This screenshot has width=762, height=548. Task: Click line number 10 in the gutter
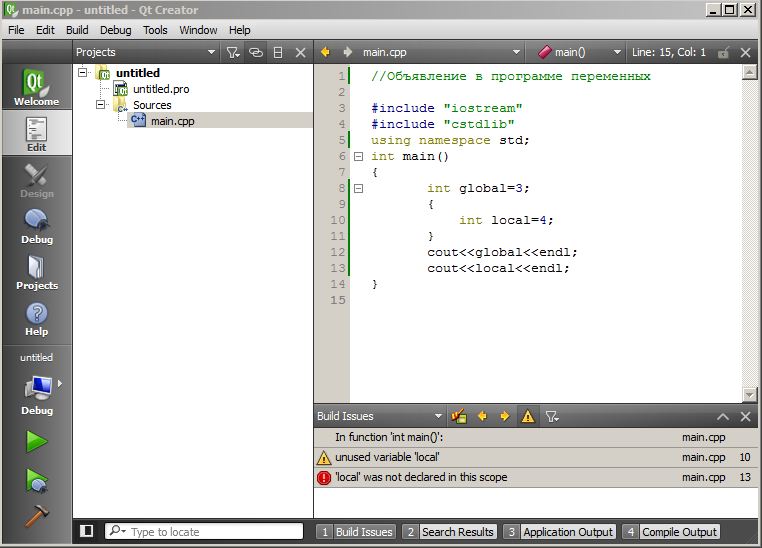pyautogui.click(x=338, y=220)
